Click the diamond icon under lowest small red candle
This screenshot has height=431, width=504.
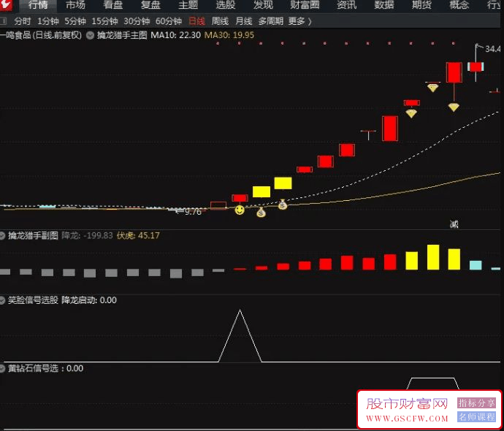pos(411,113)
